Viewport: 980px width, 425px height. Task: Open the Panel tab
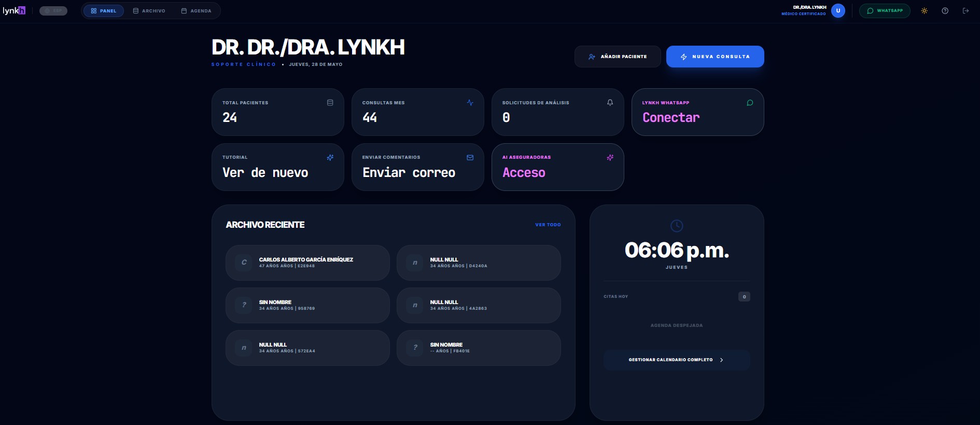click(x=104, y=11)
